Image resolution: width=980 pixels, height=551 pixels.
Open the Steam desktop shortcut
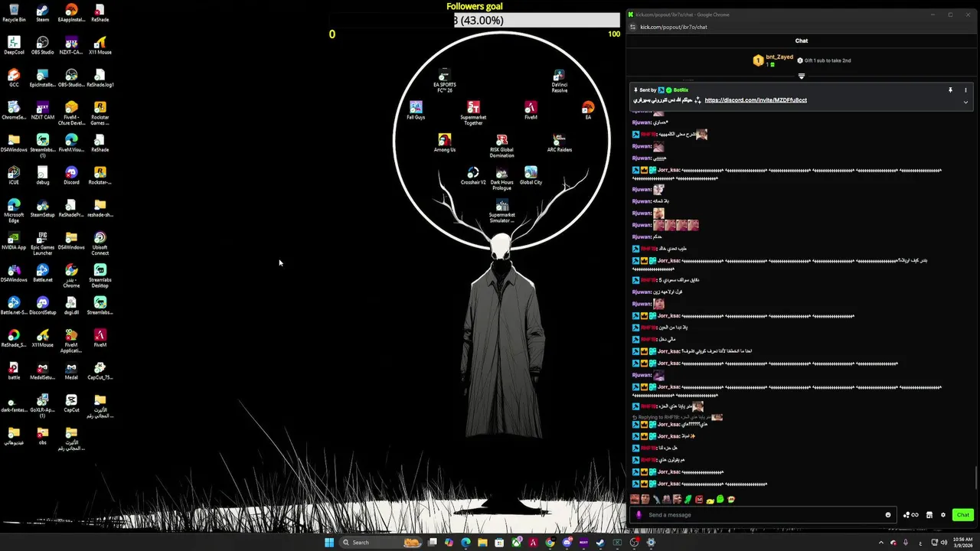pyautogui.click(x=42, y=13)
